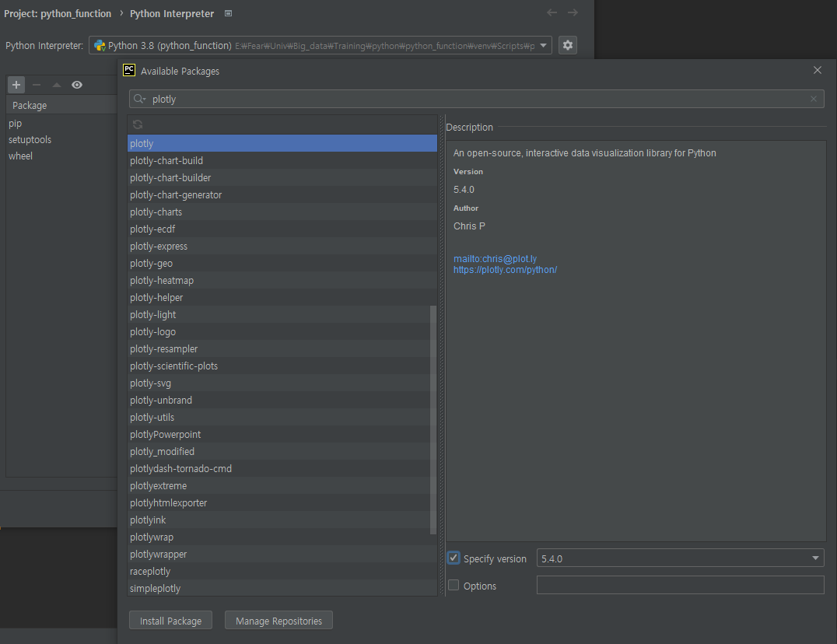Viewport: 837px width, 644px height.
Task: Select plotly-chart-generator in the list
Action: pos(282,194)
